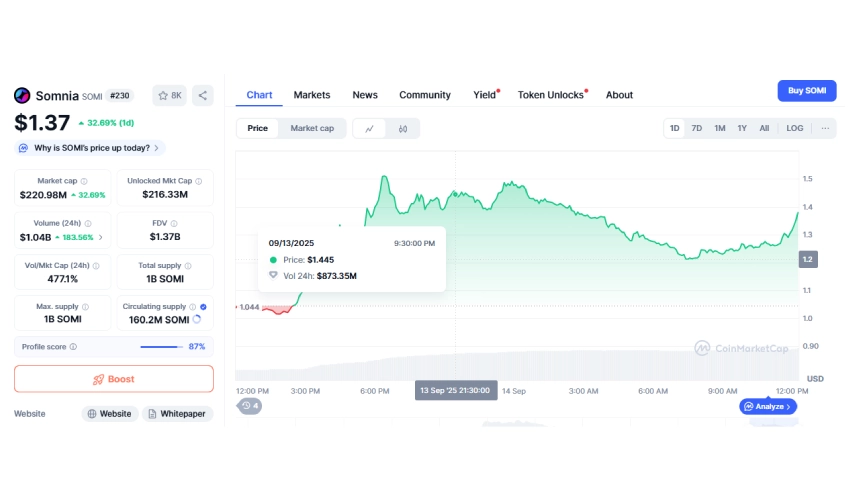Select the line chart view icon
The width and height of the screenshot is (850, 500).
coord(370,128)
